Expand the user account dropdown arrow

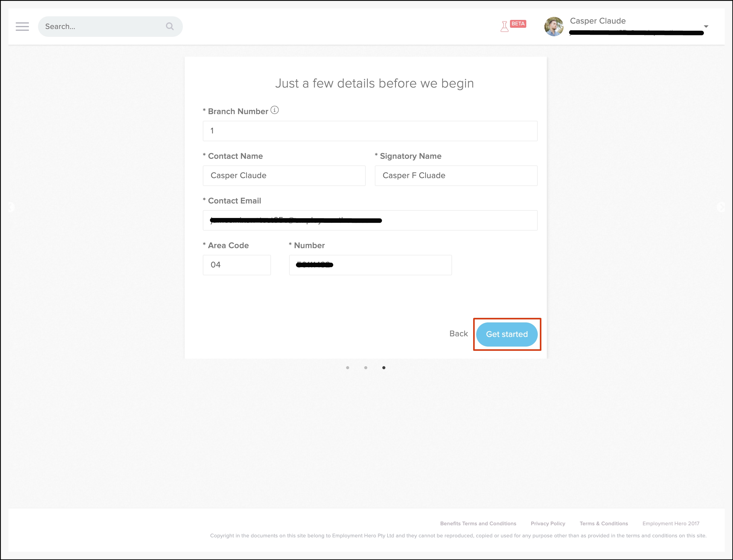[706, 26]
